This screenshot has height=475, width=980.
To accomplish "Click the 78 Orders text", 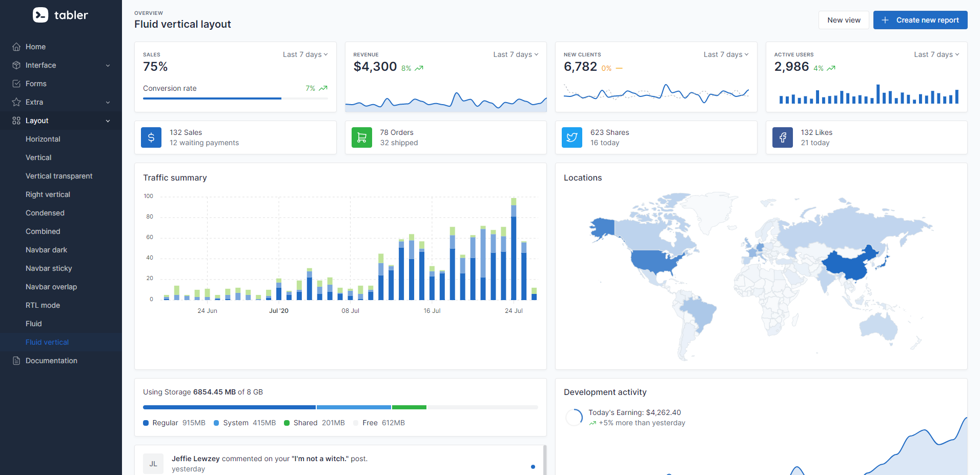I will click(397, 132).
